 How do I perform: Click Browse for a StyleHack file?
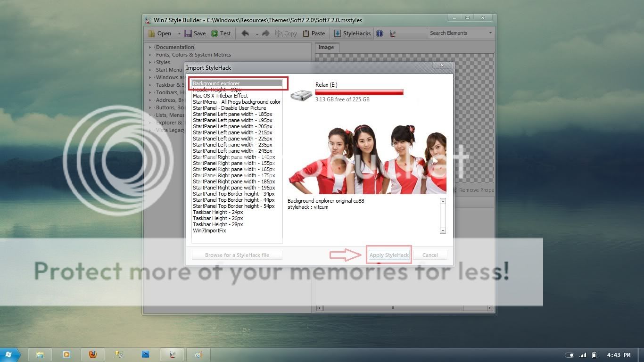click(x=237, y=255)
